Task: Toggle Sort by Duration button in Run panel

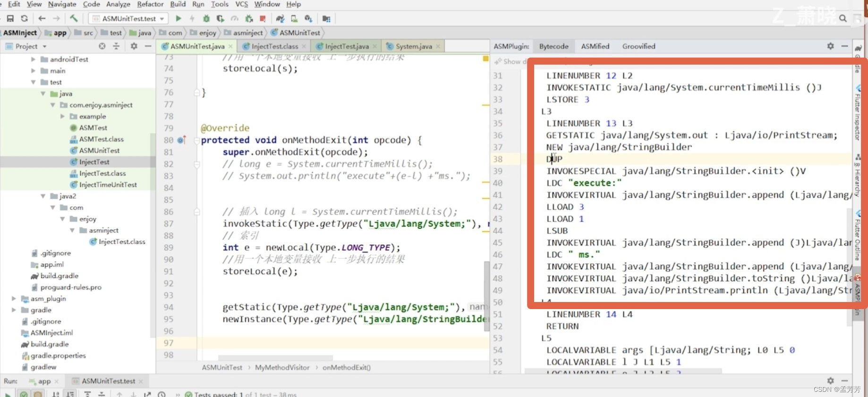Action: pyautogui.click(x=70, y=394)
